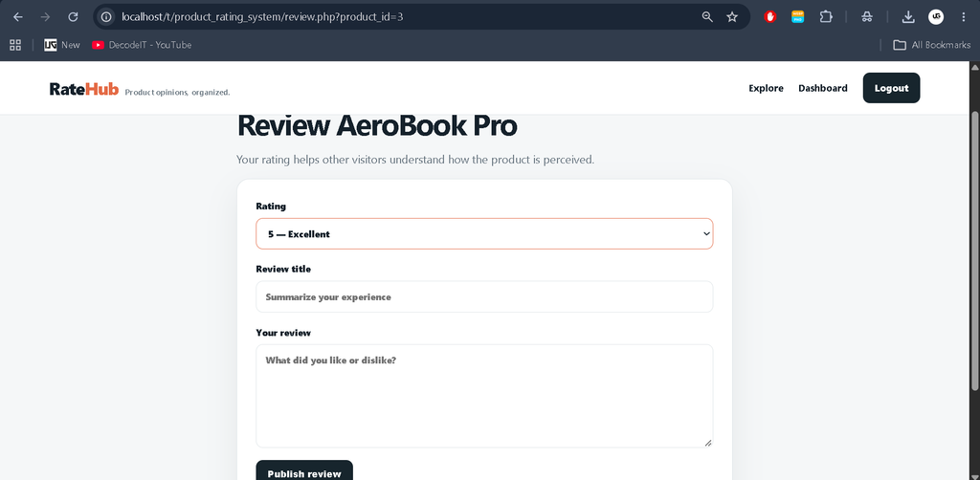Open the Downloads icon

pyautogui.click(x=908, y=17)
